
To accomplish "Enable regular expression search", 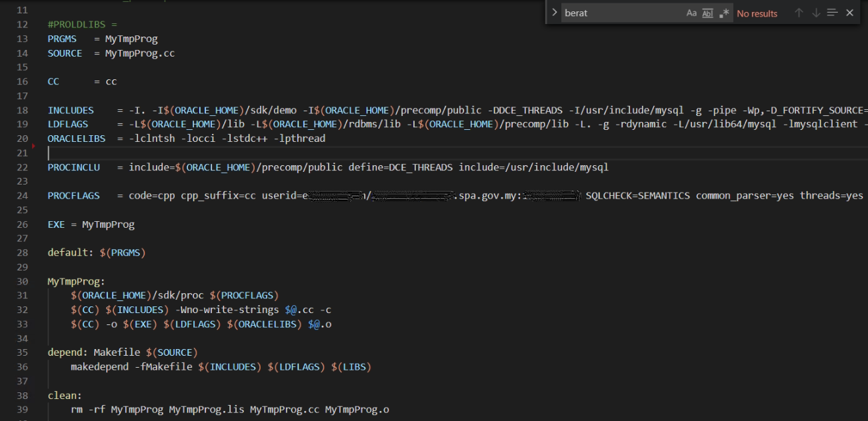I will pyautogui.click(x=725, y=13).
